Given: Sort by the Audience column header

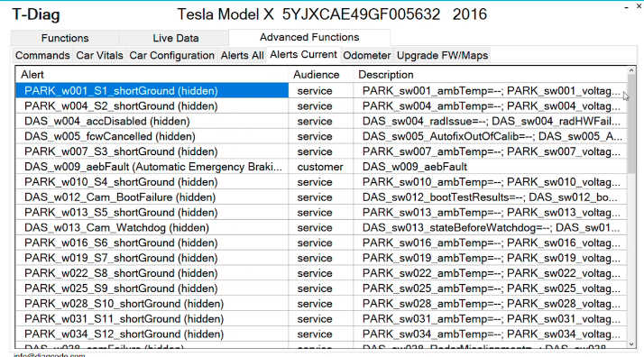Looking at the screenshot, I should [x=321, y=75].
